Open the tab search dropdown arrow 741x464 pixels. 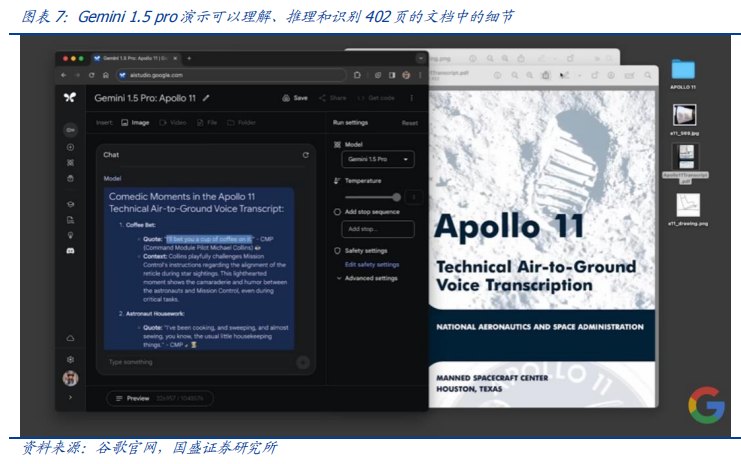point(421,58)
